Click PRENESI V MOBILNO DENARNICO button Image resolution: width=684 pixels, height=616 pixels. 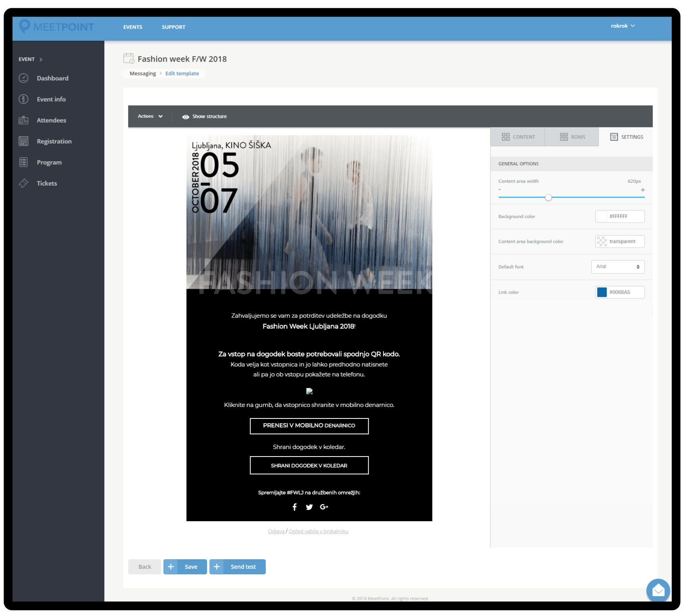309,426
